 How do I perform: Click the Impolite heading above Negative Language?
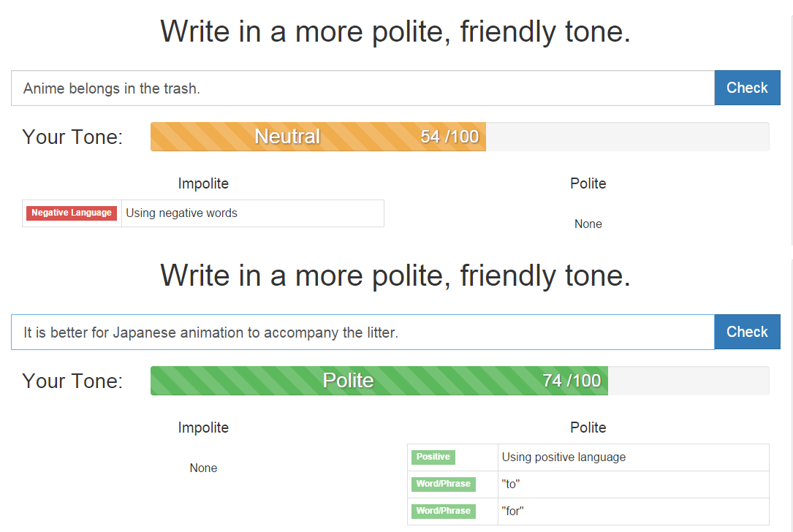203,183
